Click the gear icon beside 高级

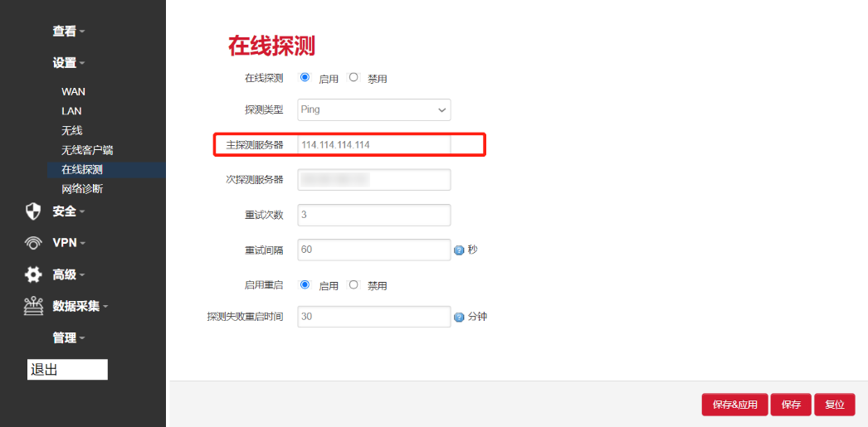click(33, 274)
